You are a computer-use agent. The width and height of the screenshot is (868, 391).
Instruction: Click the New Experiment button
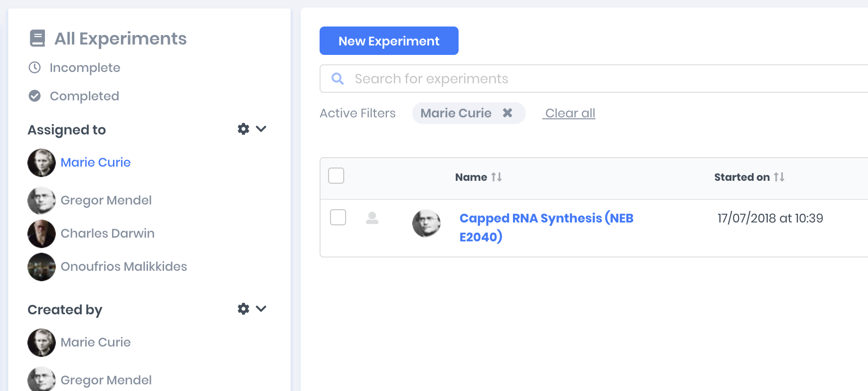tap(389, 41)
